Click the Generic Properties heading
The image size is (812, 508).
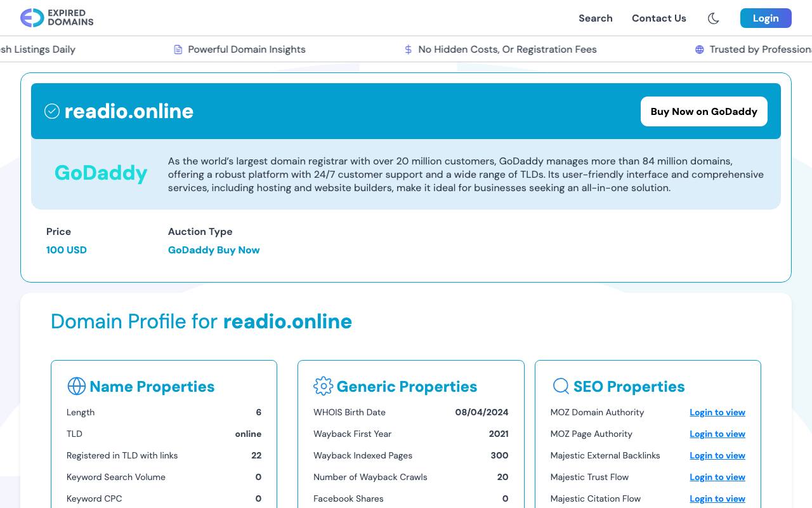point(407,386)
